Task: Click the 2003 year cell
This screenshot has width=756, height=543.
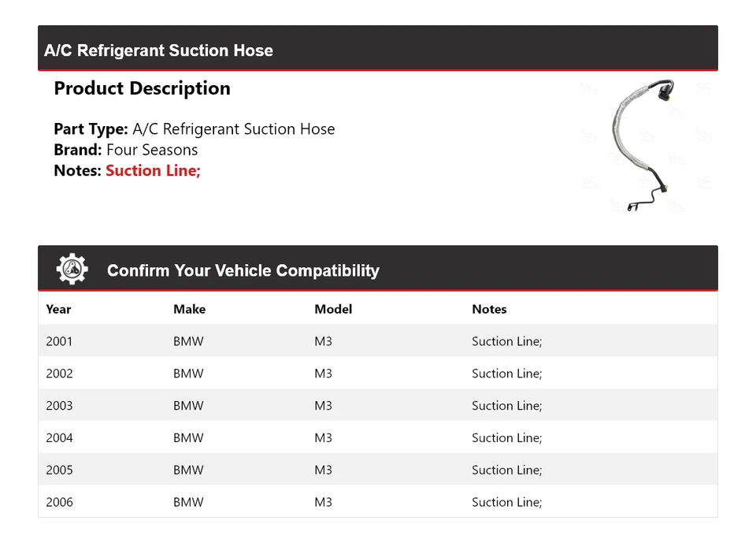Action: pos(59,406)
